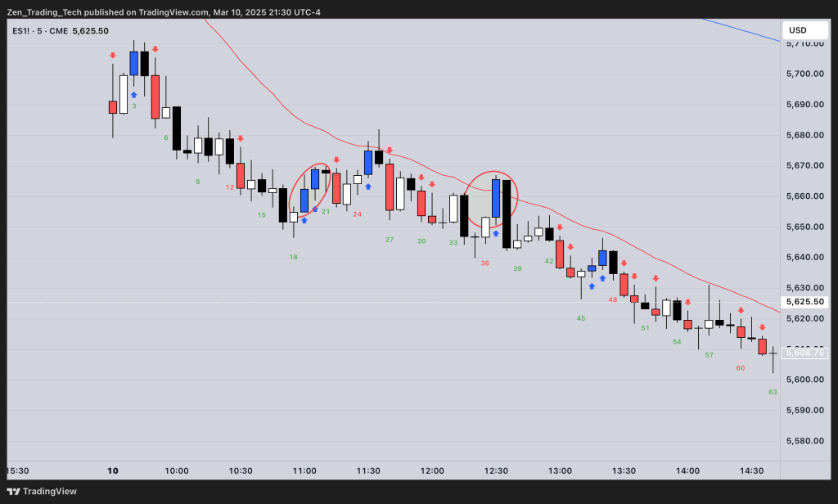Click the blue up arrow below bar 3
Image resolution: width=838 pixels, height=504 pixels.
(x=134, y=95)
